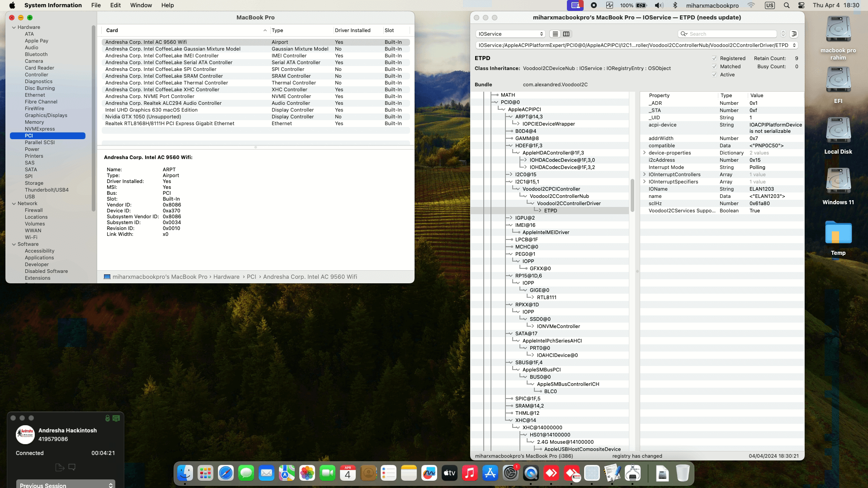Open Safari from the Dock
This screenshot has width=868, height=488.
point(226,473)
